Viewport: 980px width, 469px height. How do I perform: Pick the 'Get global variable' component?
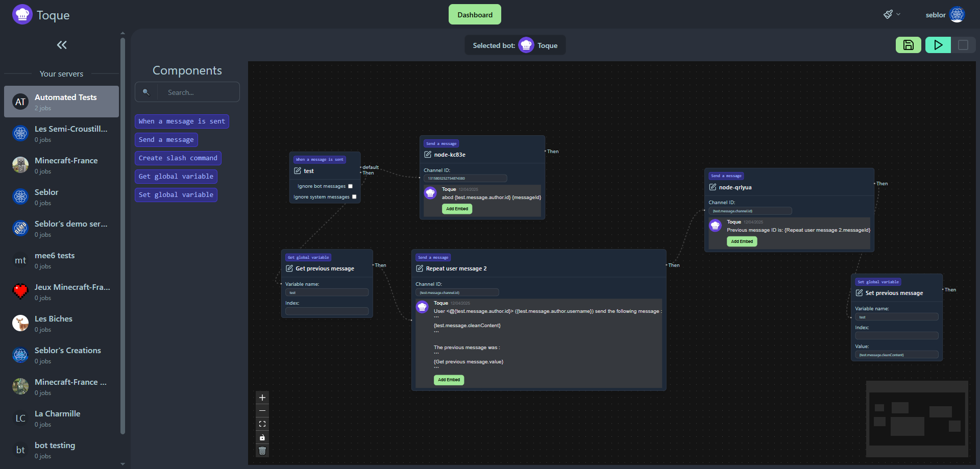(176, 177)
